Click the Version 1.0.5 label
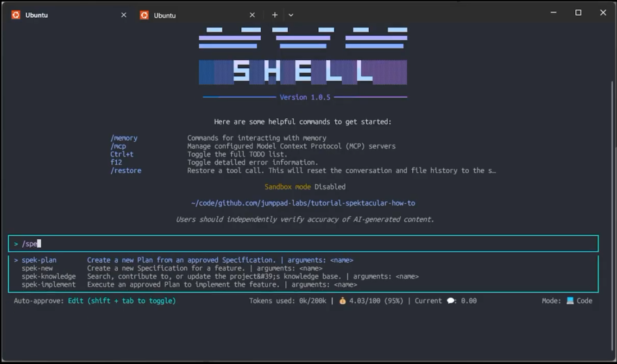The width and height of the screenshot is (617, 364). (x=305, y=97)
